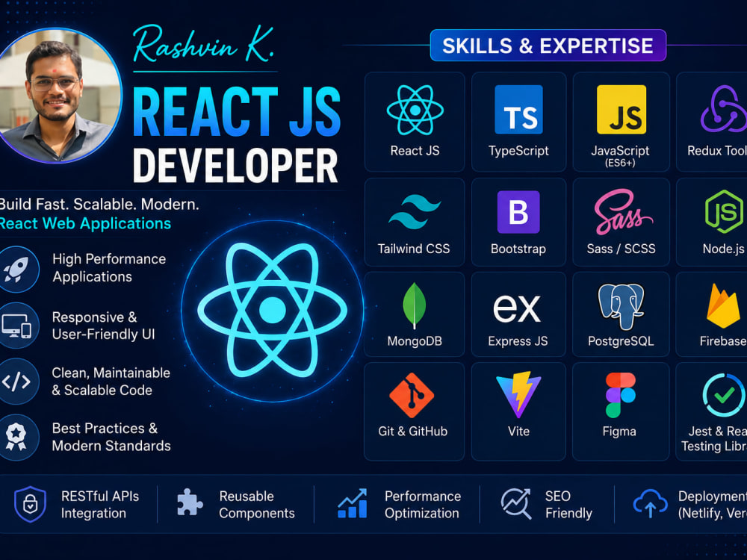Click the 'Git & GitHub' label text
Screen dimensions: 747x560
coord(413,431)
